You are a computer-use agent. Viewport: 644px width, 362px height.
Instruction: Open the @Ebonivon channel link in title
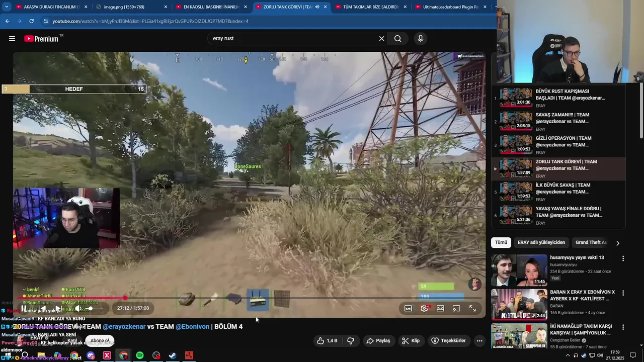pyautogui.click(x=192, y=327)
